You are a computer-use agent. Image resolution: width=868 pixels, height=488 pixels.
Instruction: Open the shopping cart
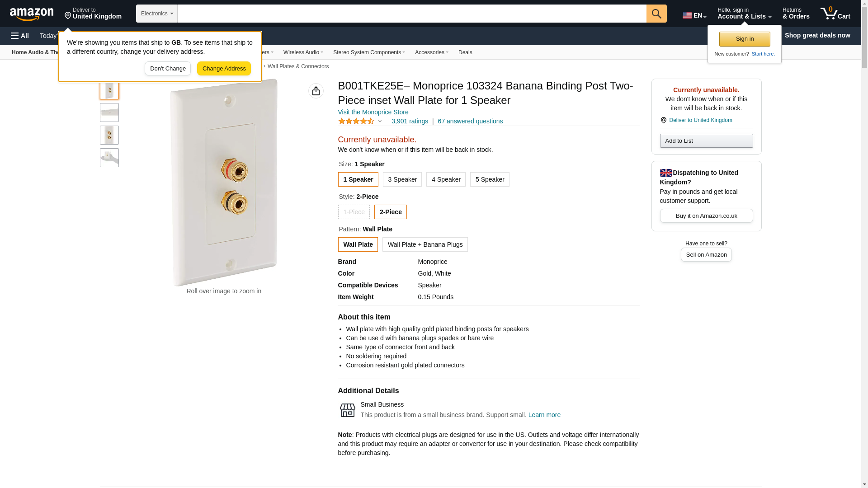835,14
